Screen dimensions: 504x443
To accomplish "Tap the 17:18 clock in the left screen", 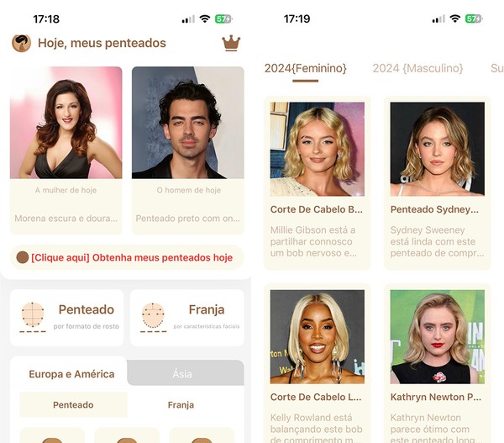I will [46, 19].
